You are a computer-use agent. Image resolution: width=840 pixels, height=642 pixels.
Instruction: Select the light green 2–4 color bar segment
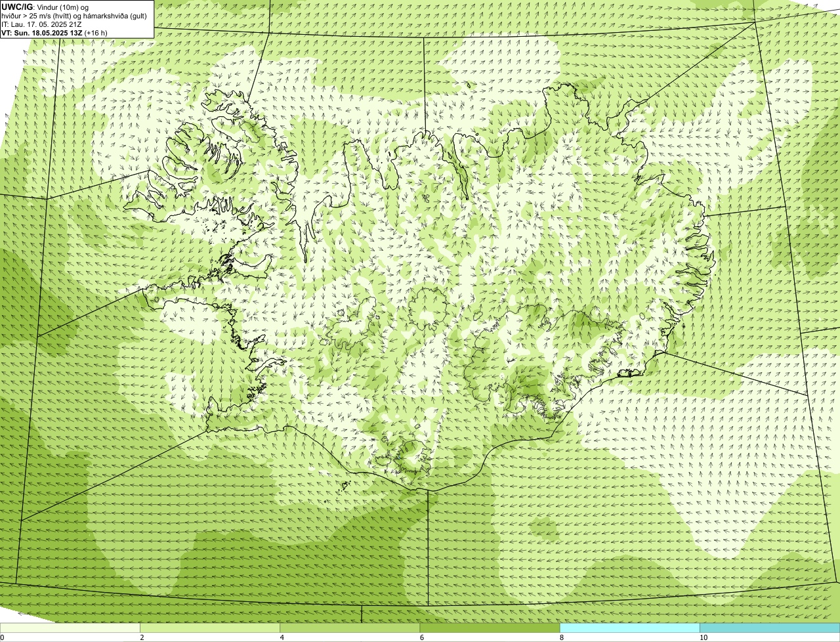[x=210, y=628]
